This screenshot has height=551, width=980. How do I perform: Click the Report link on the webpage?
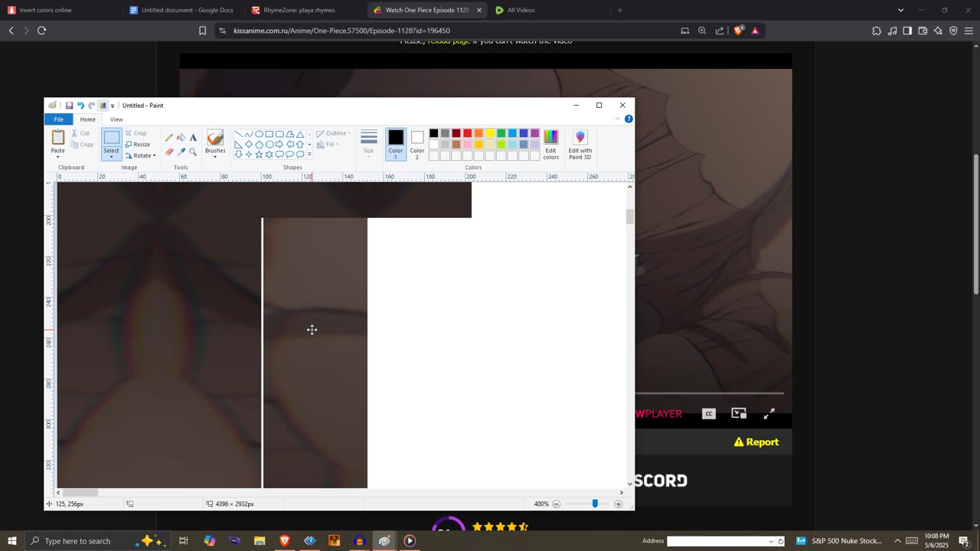756,442
